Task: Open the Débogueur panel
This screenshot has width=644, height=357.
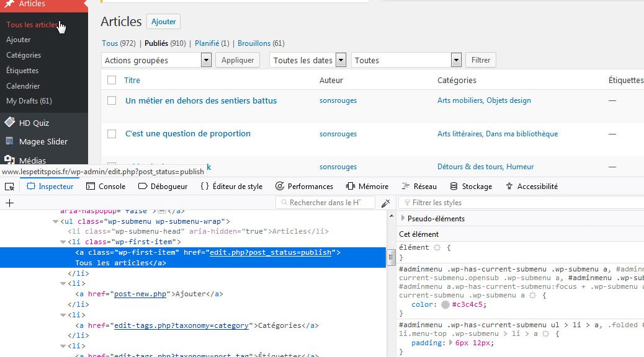Action: 163,187
